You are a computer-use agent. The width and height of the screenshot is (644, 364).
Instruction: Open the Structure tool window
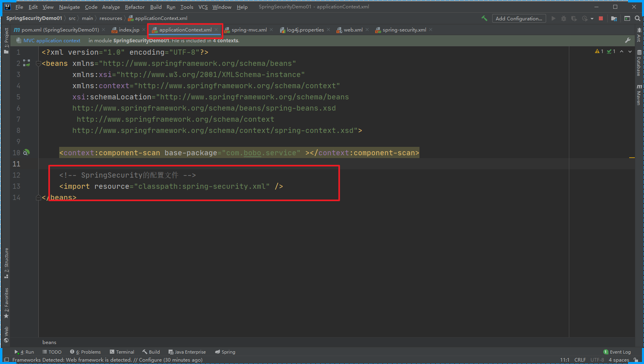[x=6, y=263]
